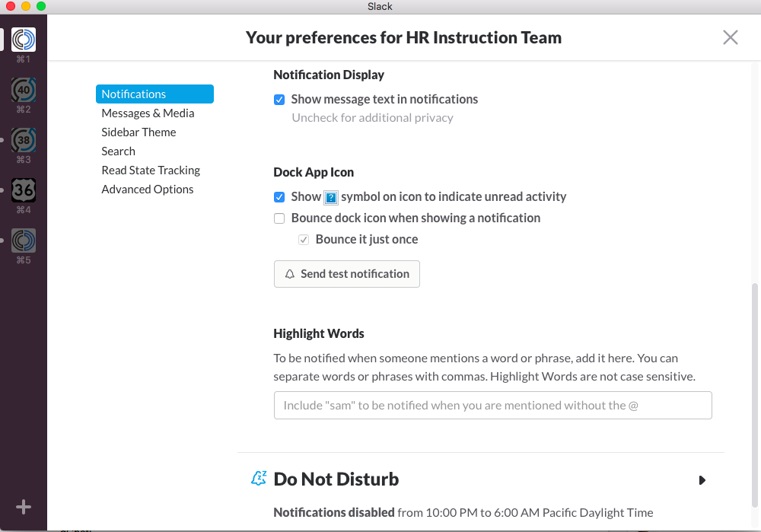761x532 pixels.
Task: Open Advanced Options preferences
Action: click(x=147, y=190)
